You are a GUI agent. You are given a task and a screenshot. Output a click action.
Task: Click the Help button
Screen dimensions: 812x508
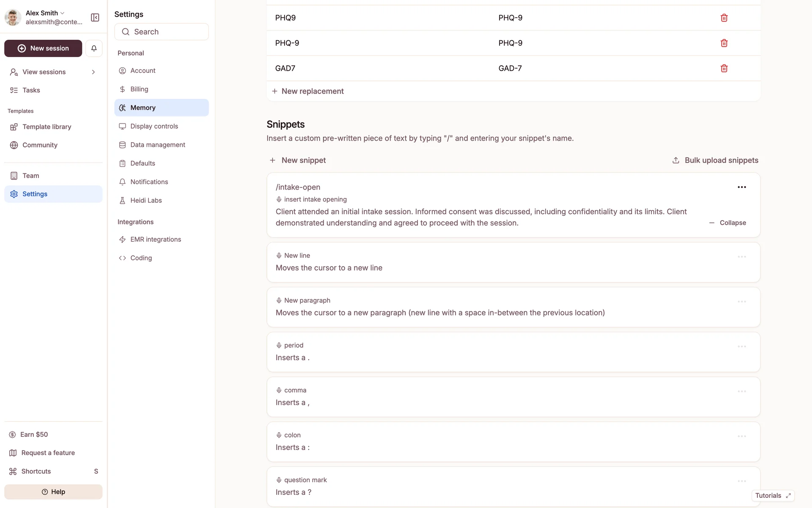[53, 491]
